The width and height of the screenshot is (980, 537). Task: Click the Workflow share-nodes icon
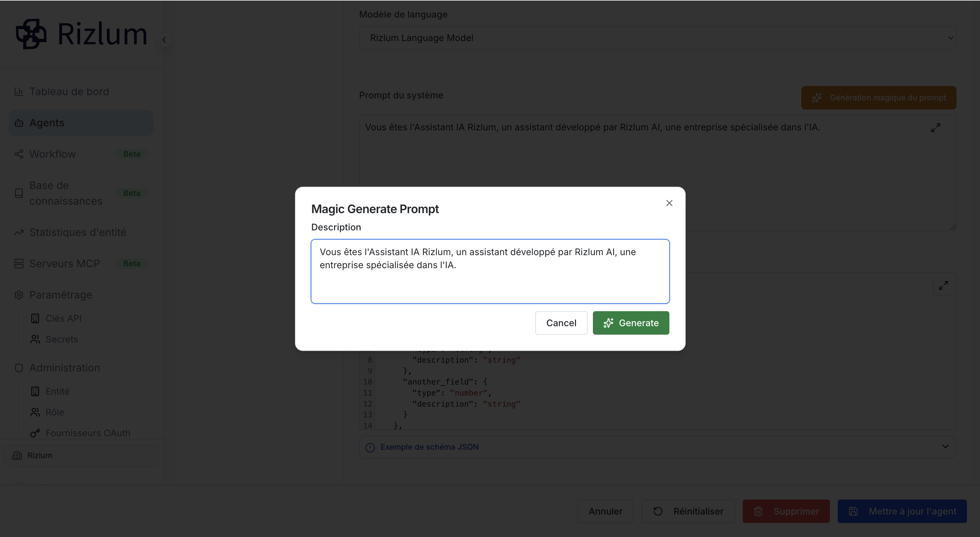coord(19,154)
